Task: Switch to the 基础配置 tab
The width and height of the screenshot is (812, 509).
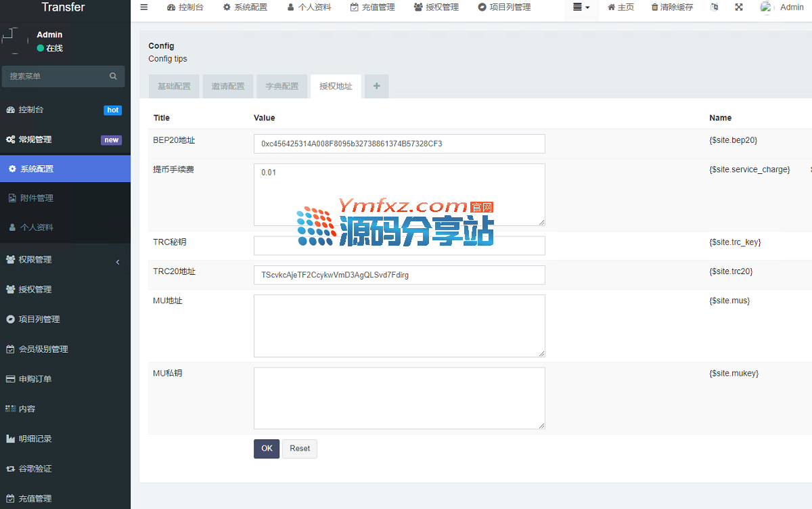Action: [x=174, y=87]
